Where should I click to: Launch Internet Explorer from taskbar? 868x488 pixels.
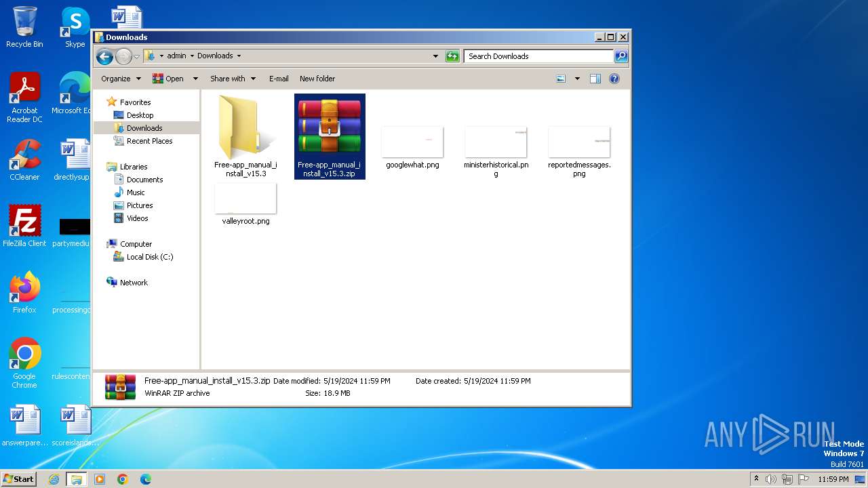[x=54, y=479]
